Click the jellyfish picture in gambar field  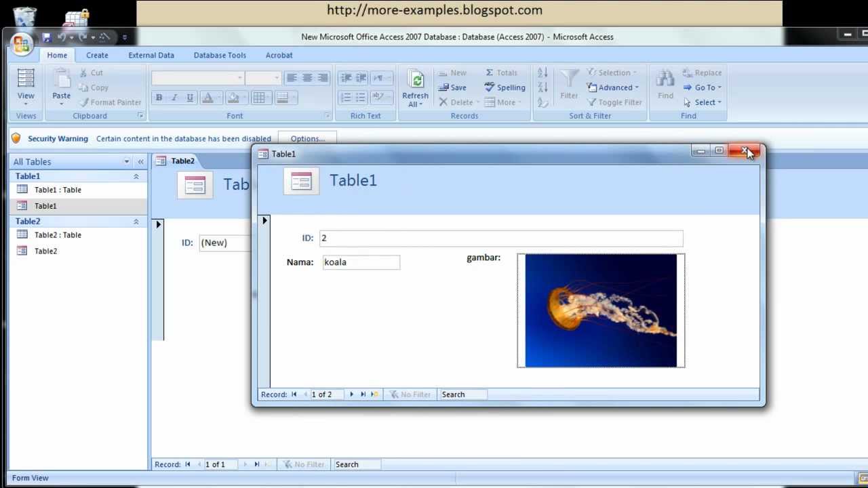(x=601, y=310)
